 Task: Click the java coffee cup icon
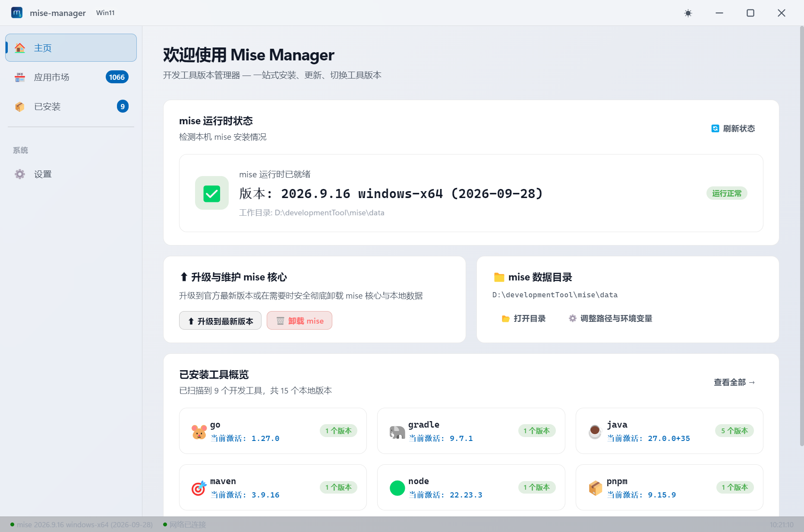coord(595,431)
